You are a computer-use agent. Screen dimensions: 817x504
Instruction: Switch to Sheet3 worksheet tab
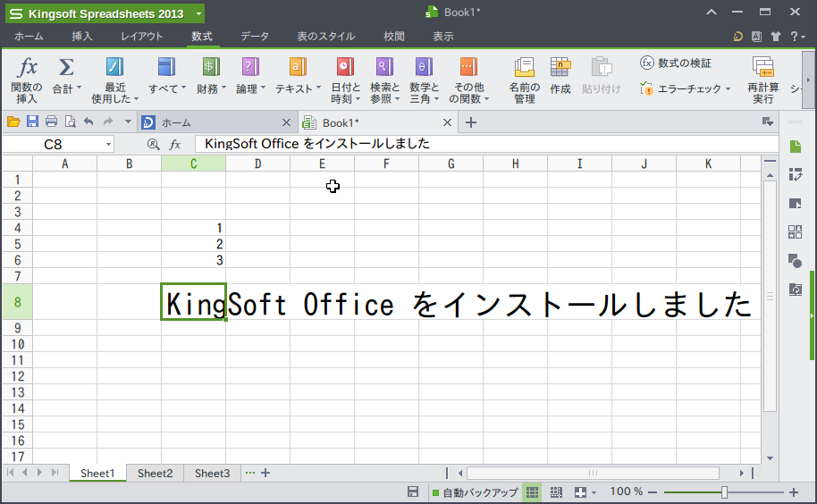(212, 474)
